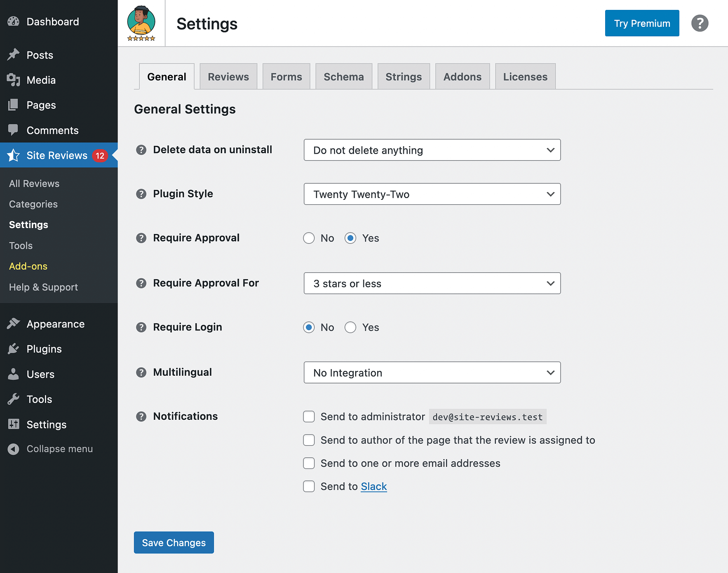728x573 pixels.
Task: Open the Media library pin icon
Action: click(x=14, y=80)
